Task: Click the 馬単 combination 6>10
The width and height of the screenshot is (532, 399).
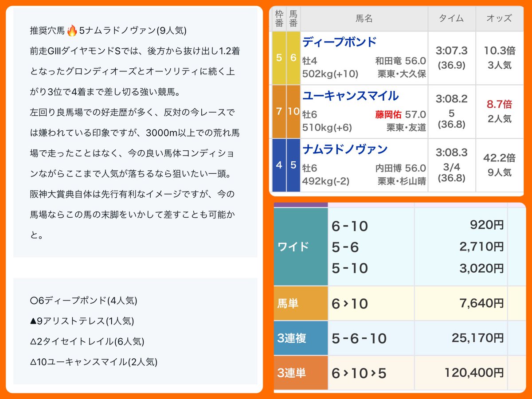Action: (350, 304)
